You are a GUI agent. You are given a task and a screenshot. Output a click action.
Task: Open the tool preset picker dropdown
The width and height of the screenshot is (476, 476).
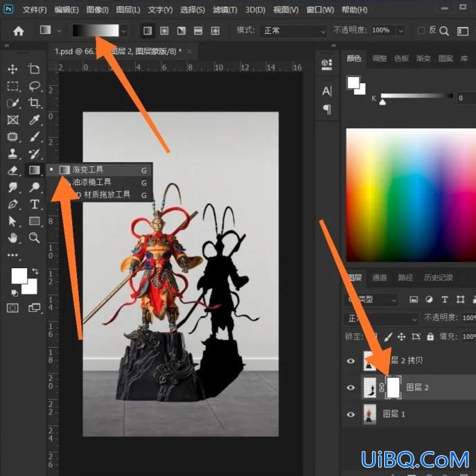(x=59, y=31)
